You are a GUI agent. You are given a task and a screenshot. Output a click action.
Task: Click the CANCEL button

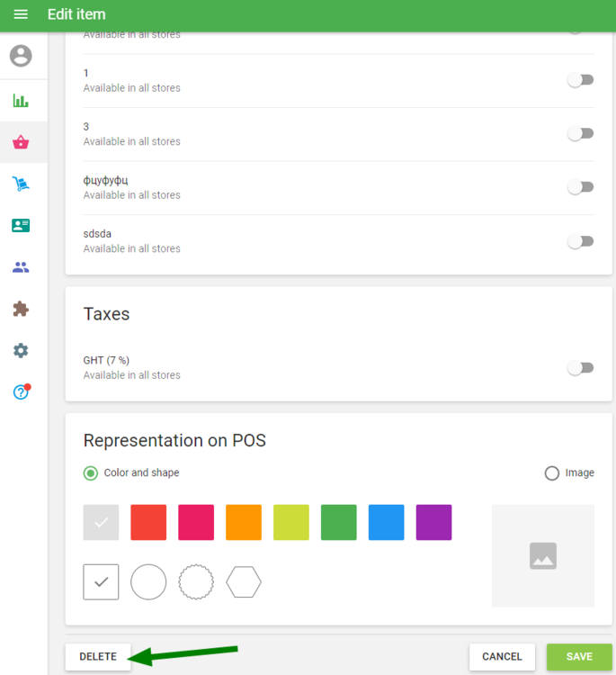point(502,657)
